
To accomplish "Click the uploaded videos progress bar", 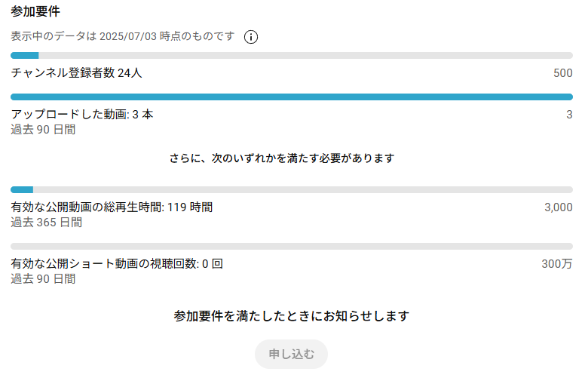I will [292, 97].
